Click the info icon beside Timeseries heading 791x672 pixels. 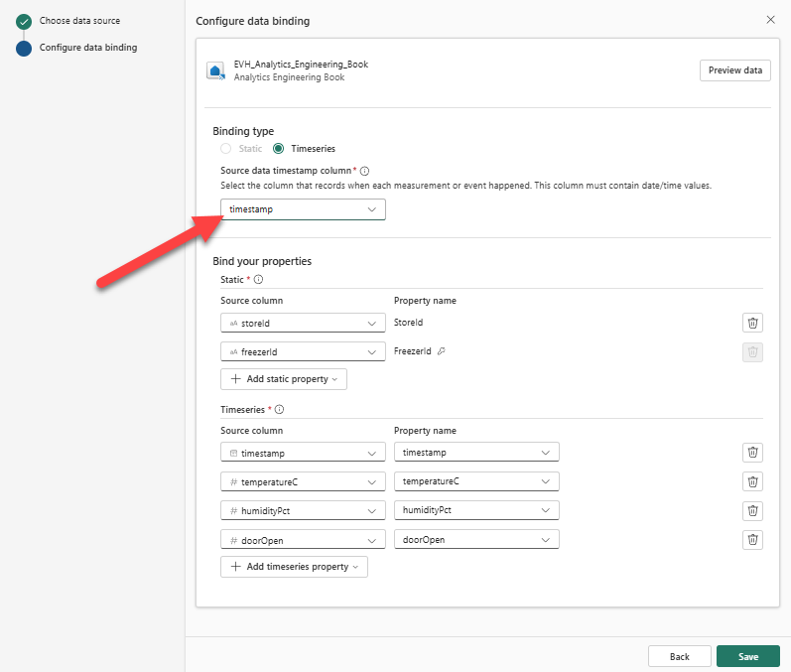point(279,409)
